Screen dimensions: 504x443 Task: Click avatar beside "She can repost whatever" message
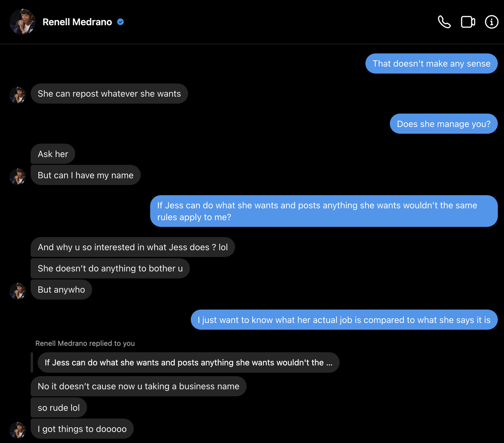(18, 95)
